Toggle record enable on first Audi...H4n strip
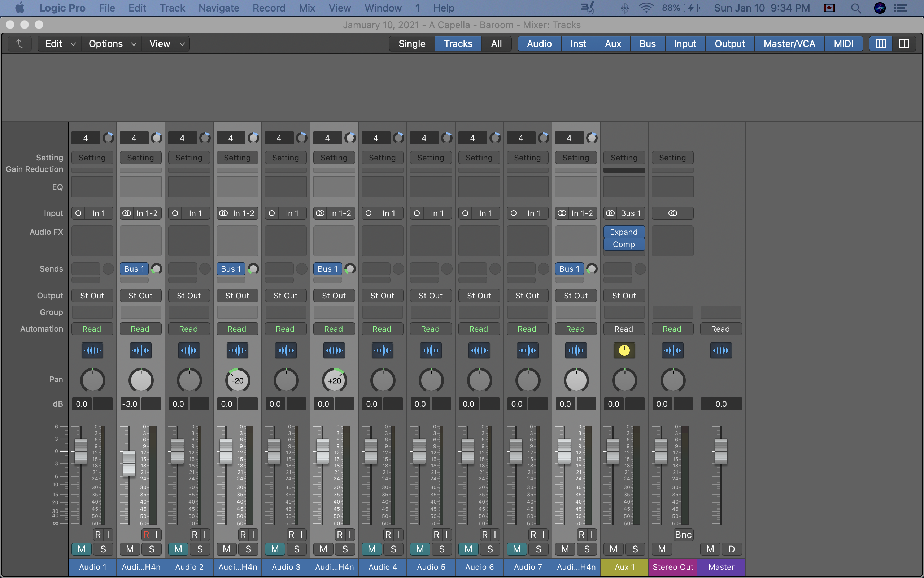 tap(146, 534)
